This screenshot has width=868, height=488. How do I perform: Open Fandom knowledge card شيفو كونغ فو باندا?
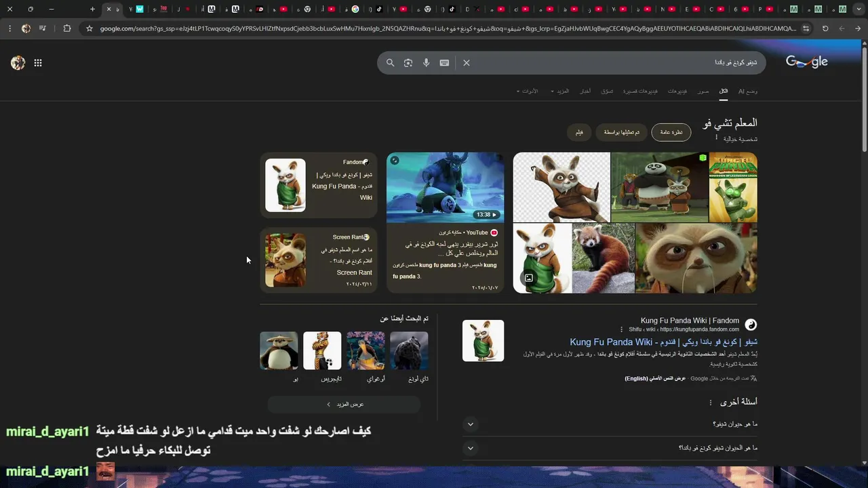coord(319,185)
